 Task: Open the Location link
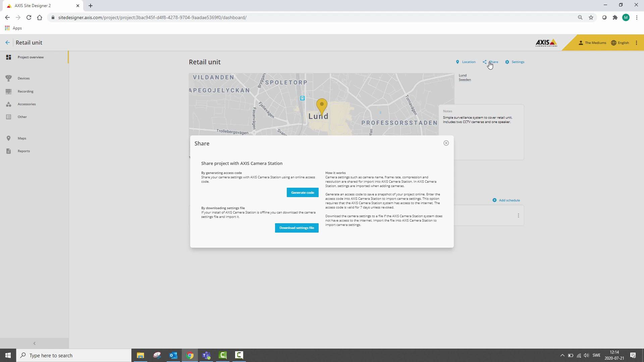pyautogui.click(x=466, y=62)
